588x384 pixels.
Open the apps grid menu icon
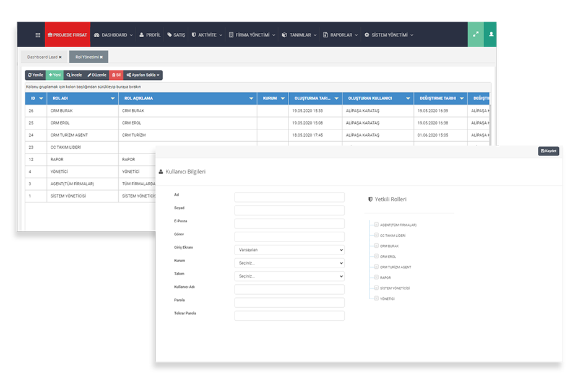tap(38, 35)
